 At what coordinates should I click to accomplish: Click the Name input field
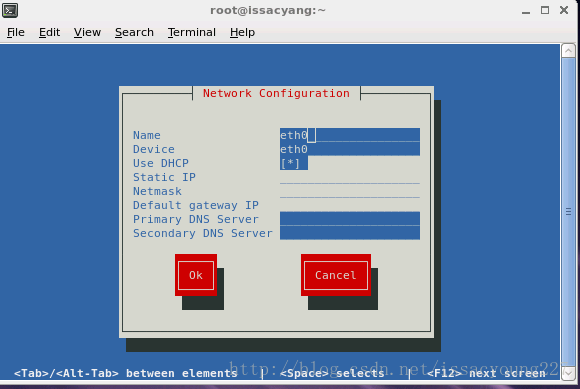(x=350, y=135)
